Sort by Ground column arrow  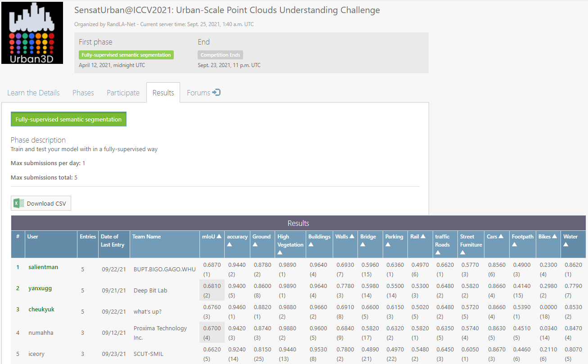point(255,245)
